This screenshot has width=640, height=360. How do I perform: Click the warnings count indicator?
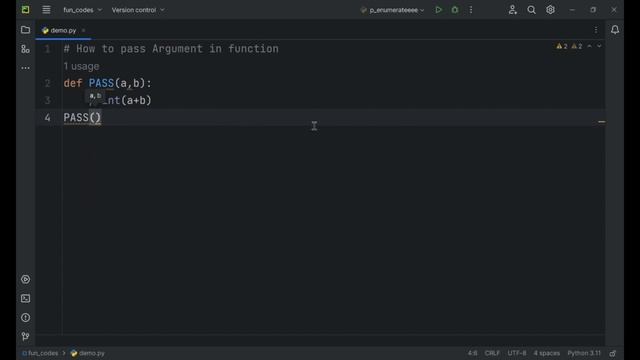[569, 47]
